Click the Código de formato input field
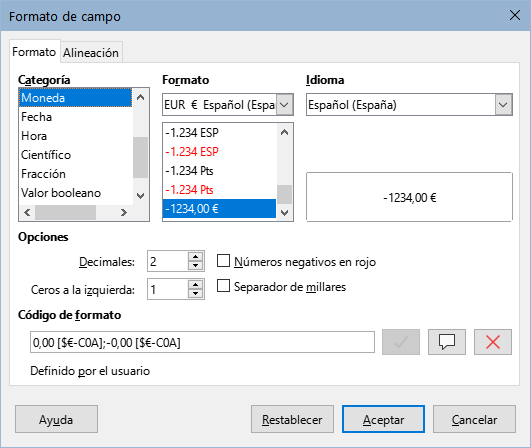 (x=202, y=342)
